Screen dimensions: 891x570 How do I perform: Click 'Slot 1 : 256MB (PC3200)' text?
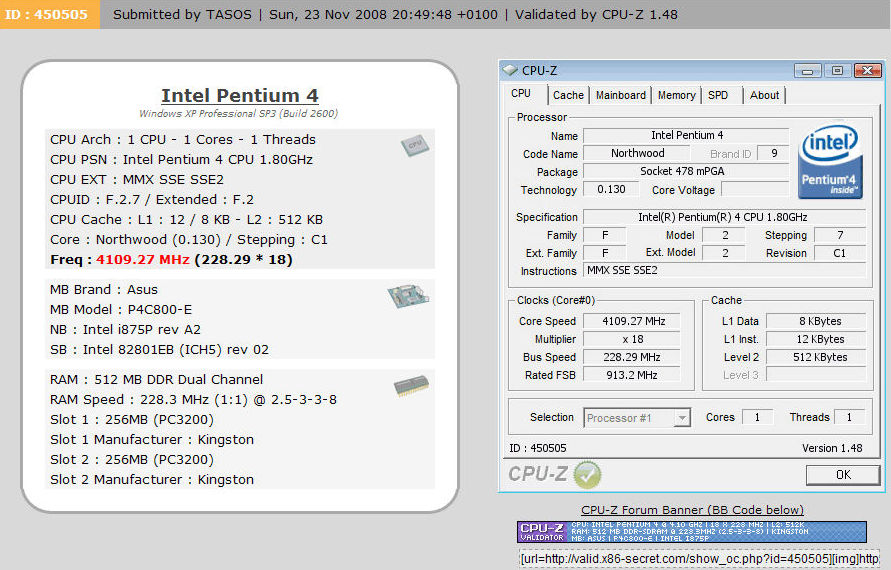click(x=132, y=419)
